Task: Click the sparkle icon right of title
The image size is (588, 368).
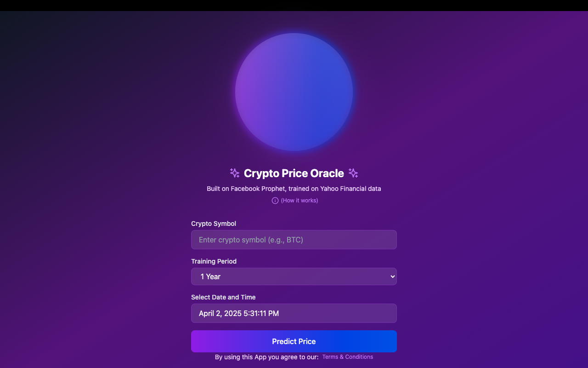Action: pyautogui.click(x=353, y=173)
